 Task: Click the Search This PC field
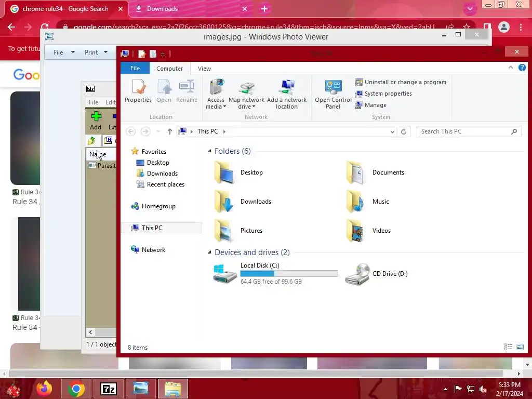pos(469,131)
